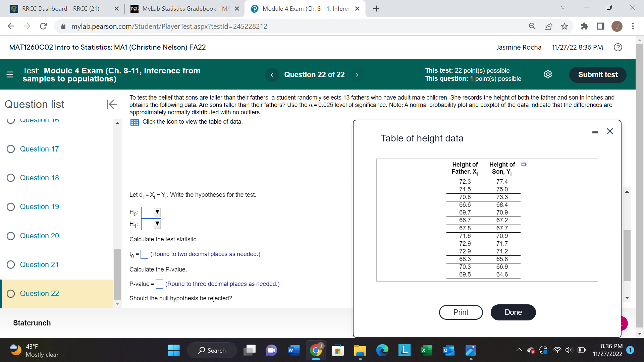Screen dimensions: 644x362
Task: Click the help question mark icon
Action: point(618,47)
